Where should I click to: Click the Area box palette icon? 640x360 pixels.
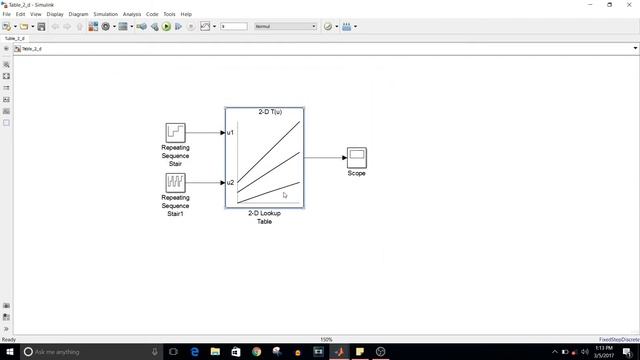pyautogui.click(x=6, y=123)
